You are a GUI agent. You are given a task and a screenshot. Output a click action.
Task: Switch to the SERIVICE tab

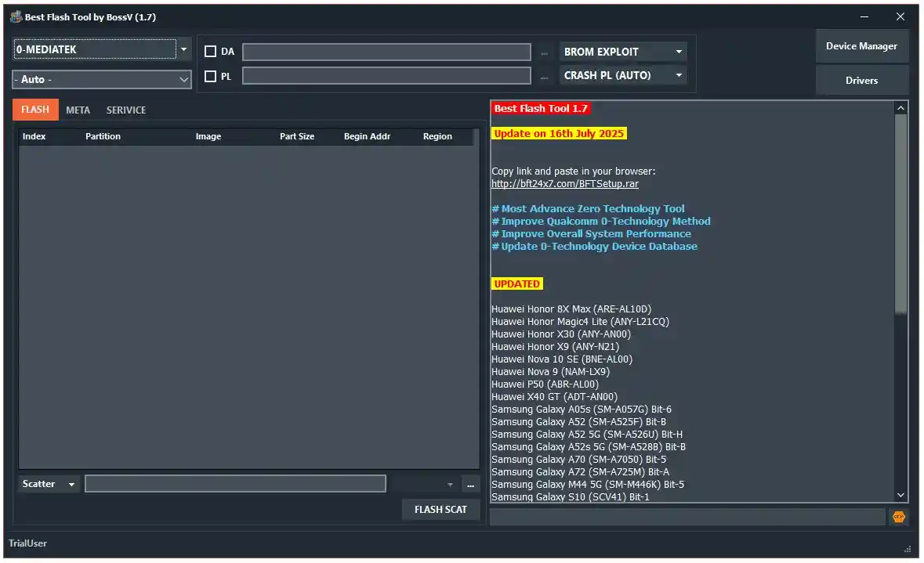tap(126, 110)
